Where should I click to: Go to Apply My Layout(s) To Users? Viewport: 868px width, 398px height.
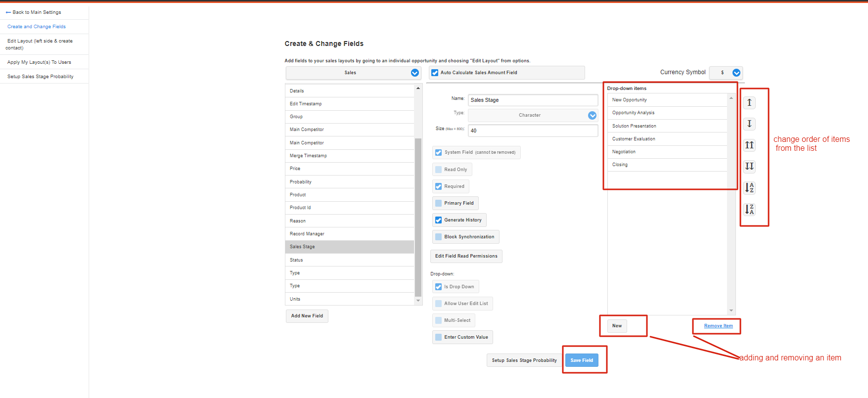coord(39,62)
